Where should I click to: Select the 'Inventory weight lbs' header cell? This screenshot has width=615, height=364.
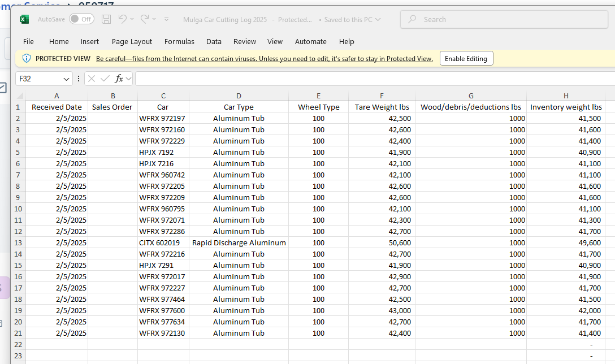tap(566, 107)
